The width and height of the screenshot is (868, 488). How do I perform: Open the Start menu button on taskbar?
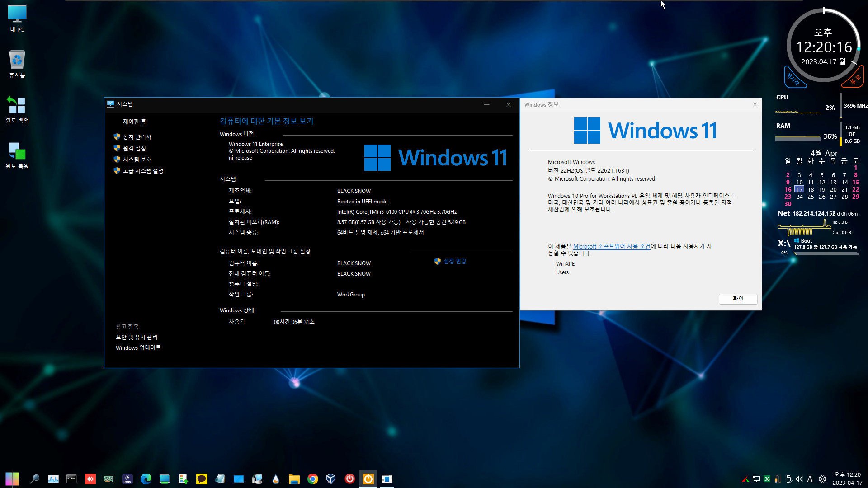pyautogui.click(x=12, y=479)
